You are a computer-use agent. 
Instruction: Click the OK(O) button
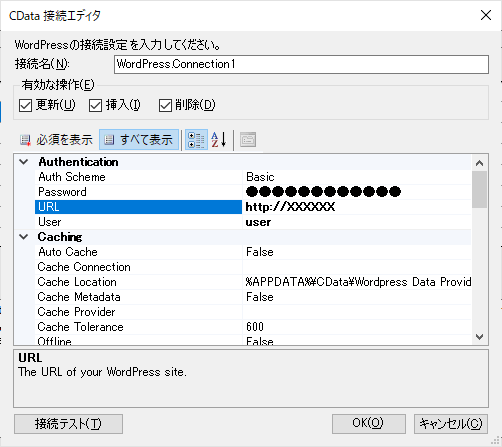(x=369, y=424)
